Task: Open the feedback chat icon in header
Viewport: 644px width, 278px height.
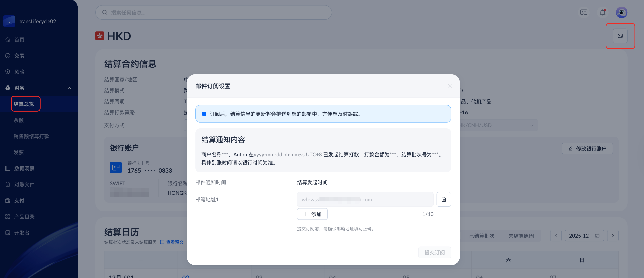Action: (584, 12)
